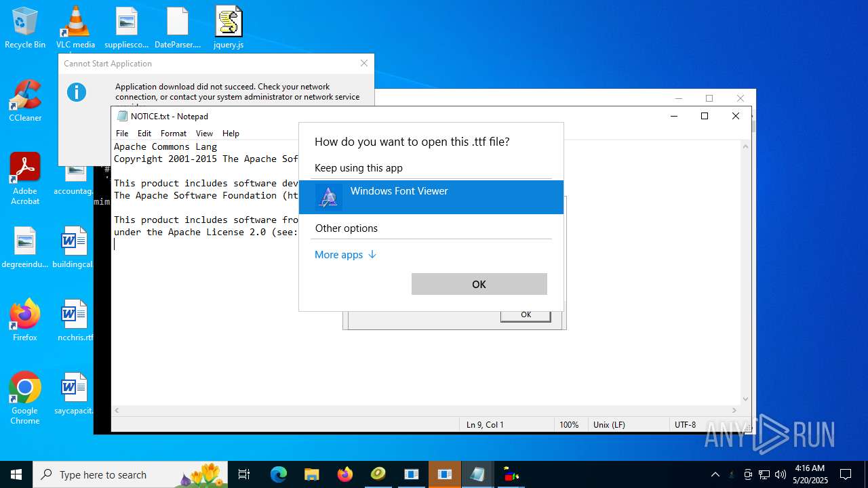Expand More apps list

pos(345,255)
